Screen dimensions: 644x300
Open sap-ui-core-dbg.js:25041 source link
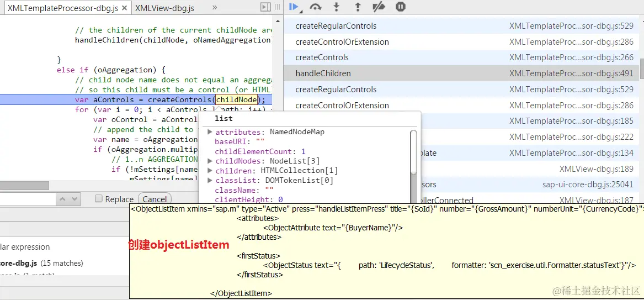(588, 185)
